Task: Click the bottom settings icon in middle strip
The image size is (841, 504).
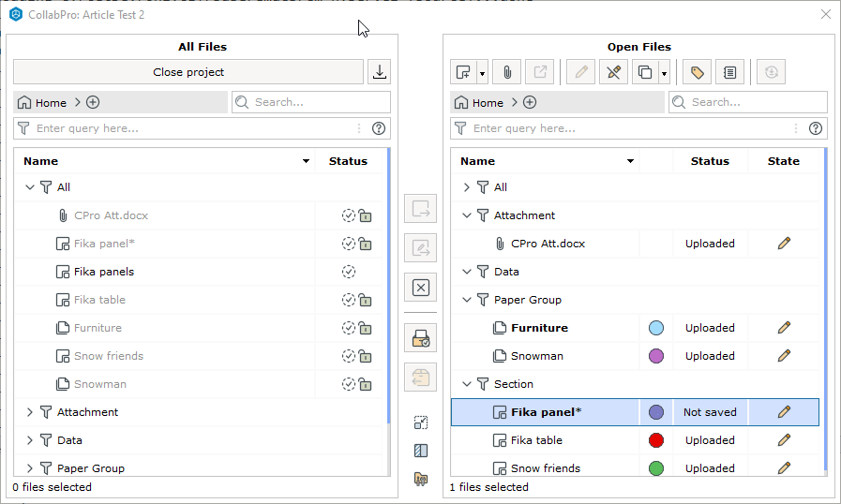Action: (421, 479)
